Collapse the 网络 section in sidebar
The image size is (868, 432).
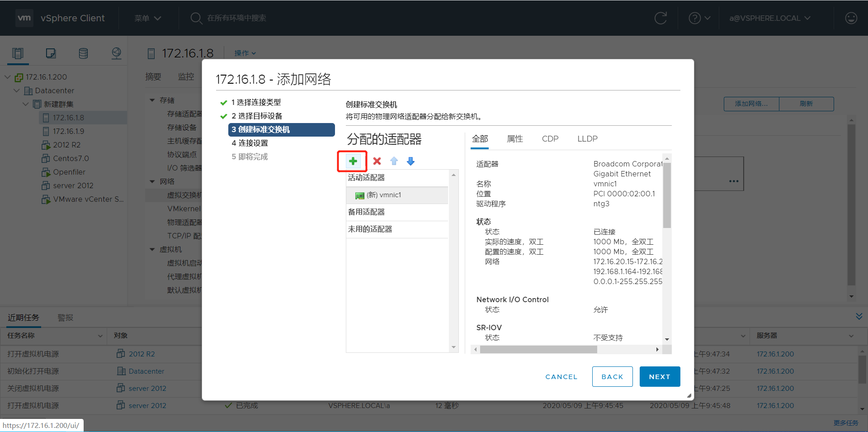coord(152,181)
